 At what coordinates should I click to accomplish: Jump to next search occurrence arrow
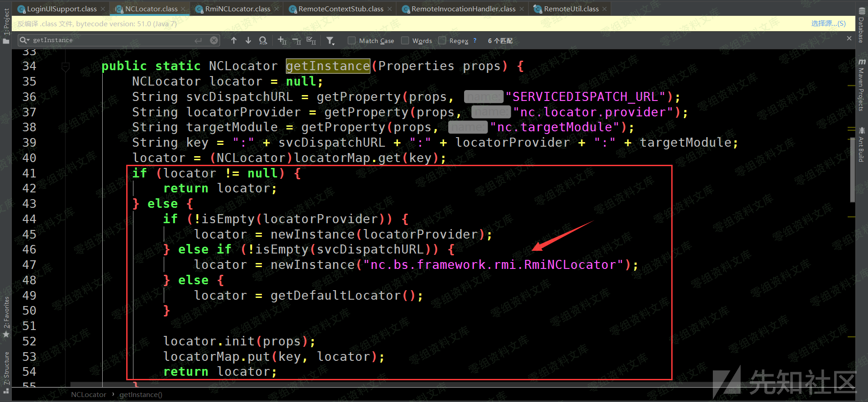point(248,41)
